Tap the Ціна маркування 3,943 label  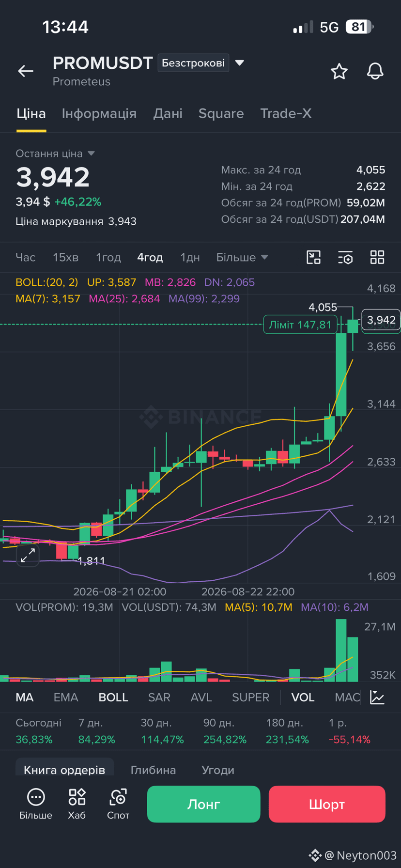click(x=76, y=221)
